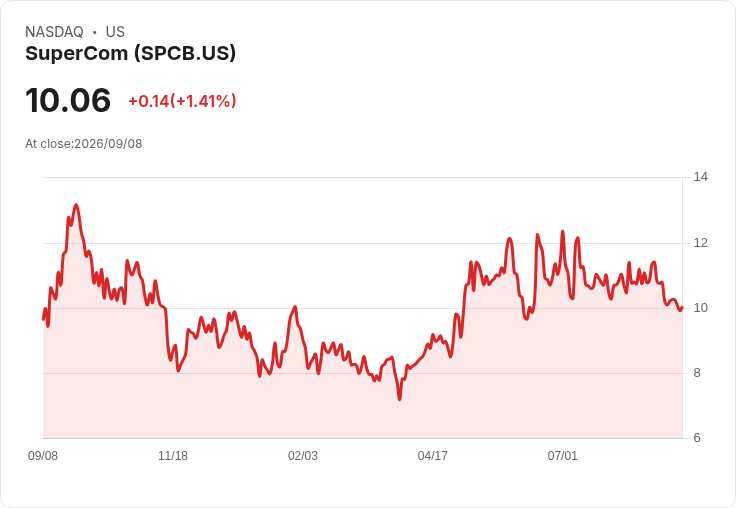
Task: Click the SuperCom (SPCB.US) title
Action: point(130,53)
